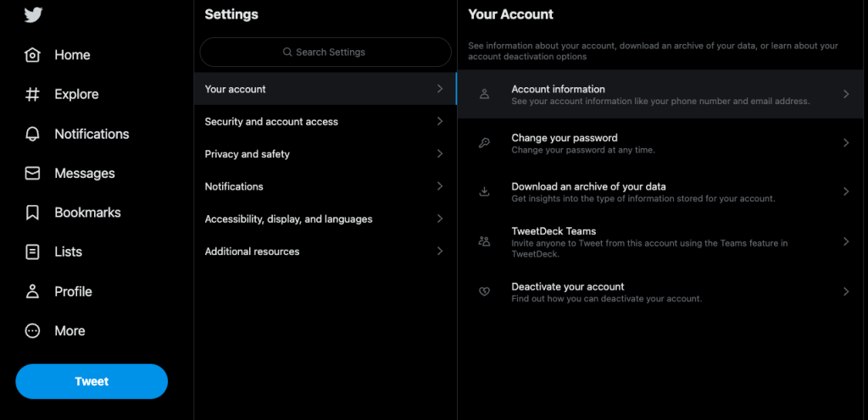Screen dimensions: 868x420
Task: Open Notifications using the bell icon
Action: tap(33, 134)
